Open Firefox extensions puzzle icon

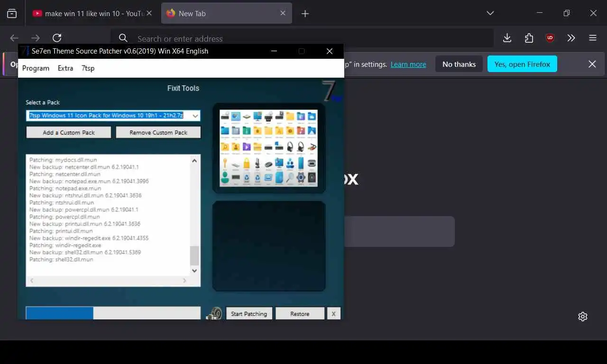click(x=529, y=38)
